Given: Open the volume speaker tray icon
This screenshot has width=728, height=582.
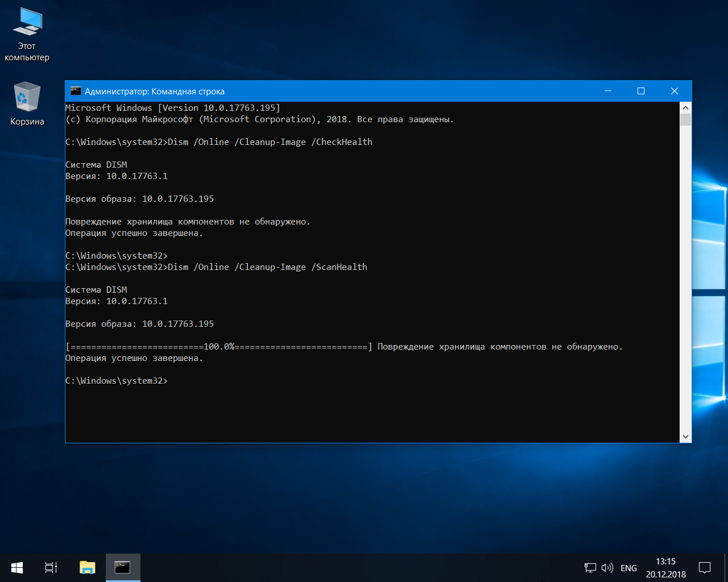Looking at the screenshot, I should click(607, 567).
